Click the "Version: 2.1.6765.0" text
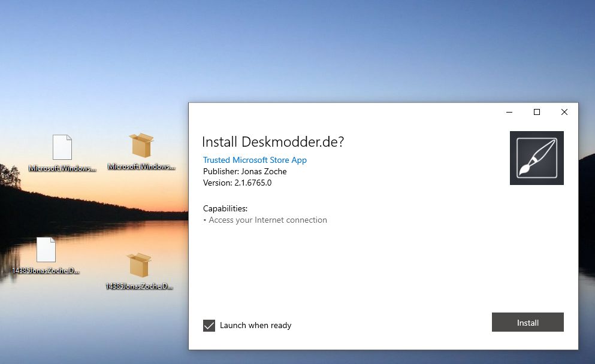 coord(237,183)
